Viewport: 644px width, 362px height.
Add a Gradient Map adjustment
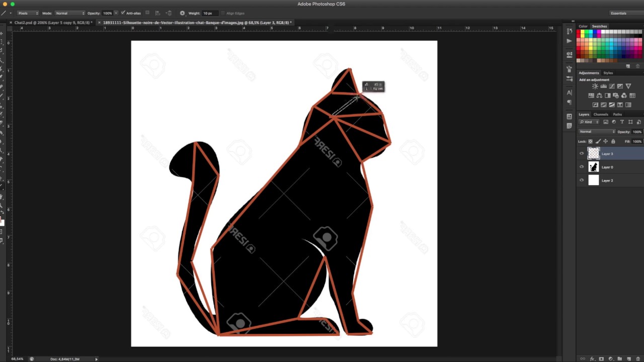pyautogui.click(x=628, y=105)
